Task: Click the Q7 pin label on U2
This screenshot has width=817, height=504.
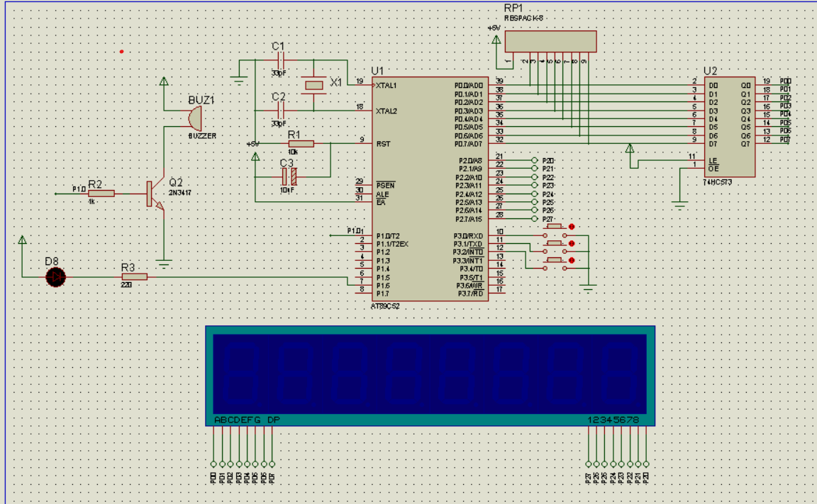Action: [x=745, y=144]
